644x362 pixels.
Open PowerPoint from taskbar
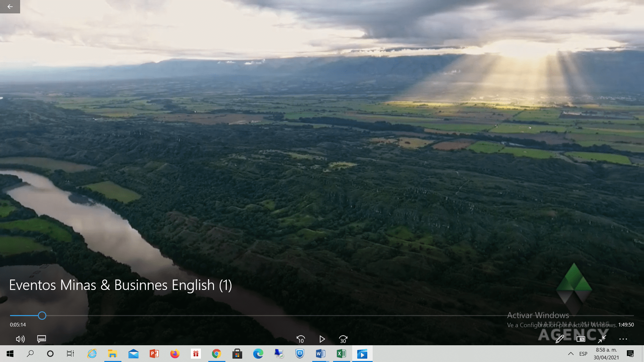(x=154, y=354)
